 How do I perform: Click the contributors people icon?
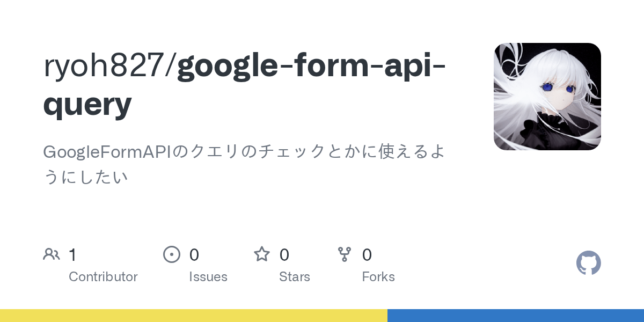coord(52,254)
